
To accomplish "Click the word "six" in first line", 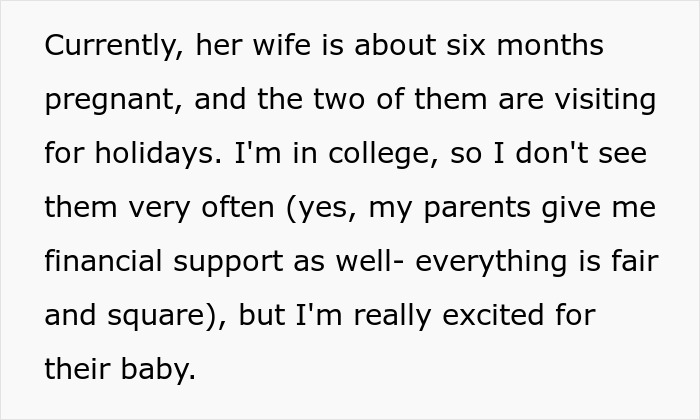I will coord(466,45).
